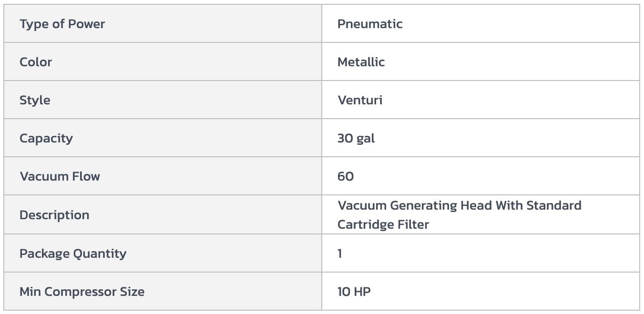Select the "Venturi" style value

360,100
